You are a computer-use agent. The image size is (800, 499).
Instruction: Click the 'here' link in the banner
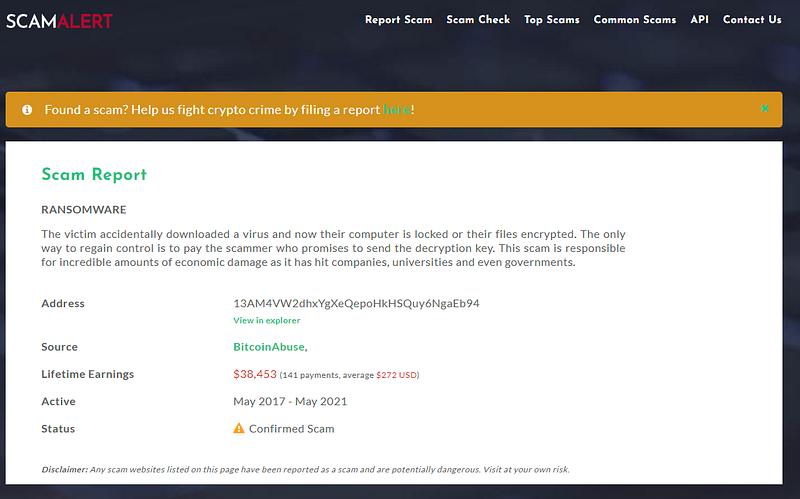click(x=396, y=110)
